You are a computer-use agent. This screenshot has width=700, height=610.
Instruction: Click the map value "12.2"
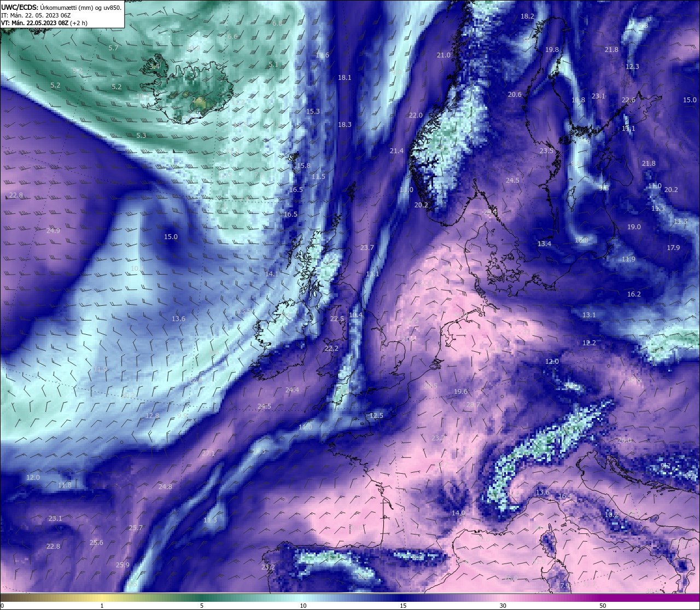589,343
